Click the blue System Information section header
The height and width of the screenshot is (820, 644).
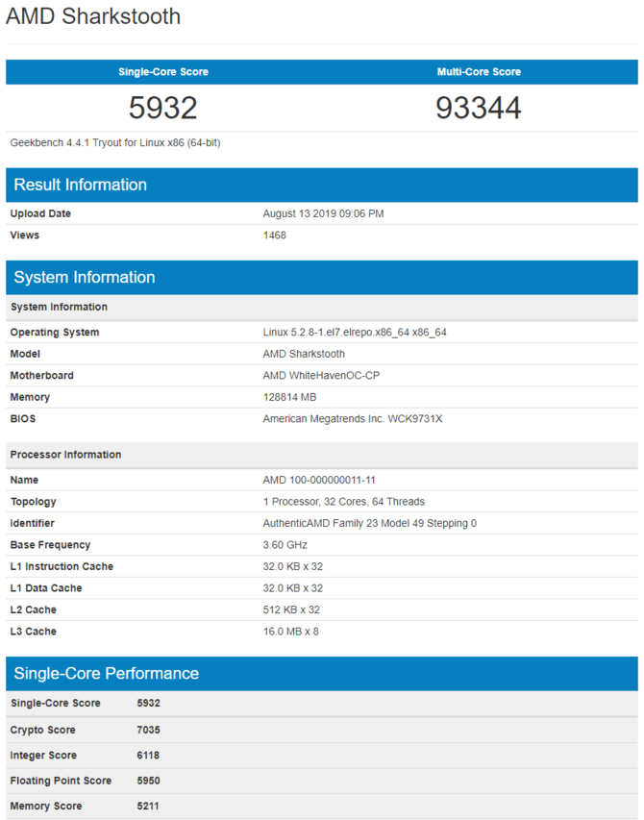tap(85, 277)
